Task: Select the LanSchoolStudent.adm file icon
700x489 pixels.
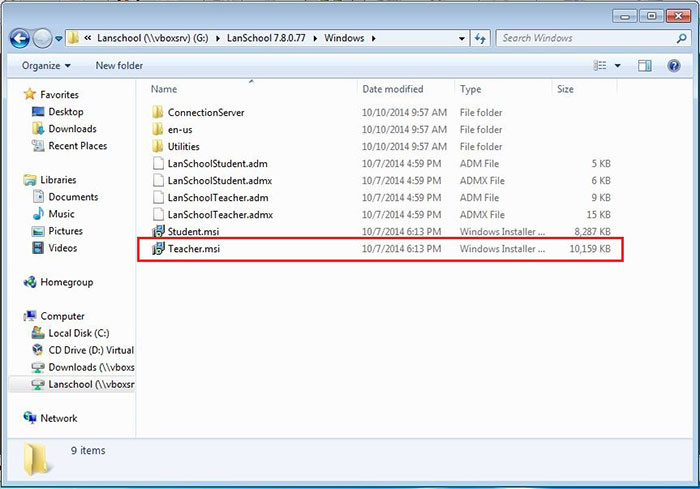Action: click(158, 163)
